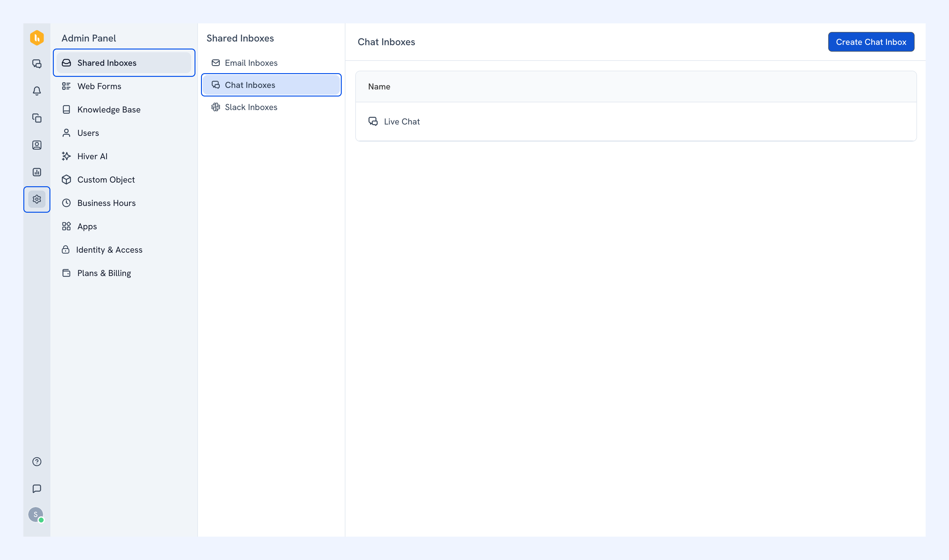
Task: Open the contacts icon in left rail
Action: point(37,145)
